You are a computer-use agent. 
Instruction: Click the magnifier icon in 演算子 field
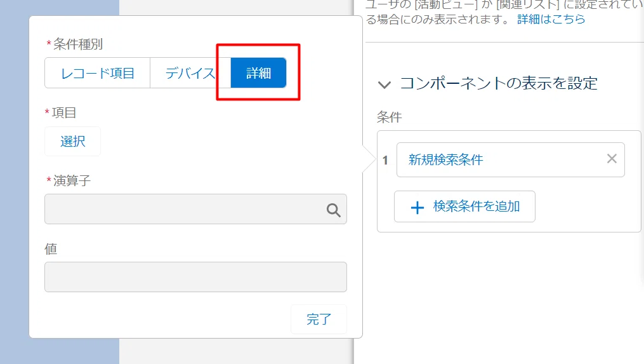click(334, 210)
